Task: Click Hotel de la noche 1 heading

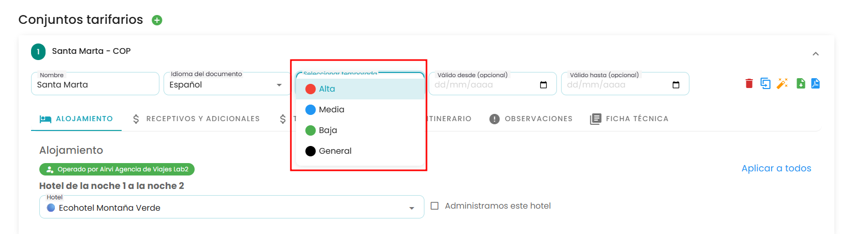Action: [x=112, y=186]
